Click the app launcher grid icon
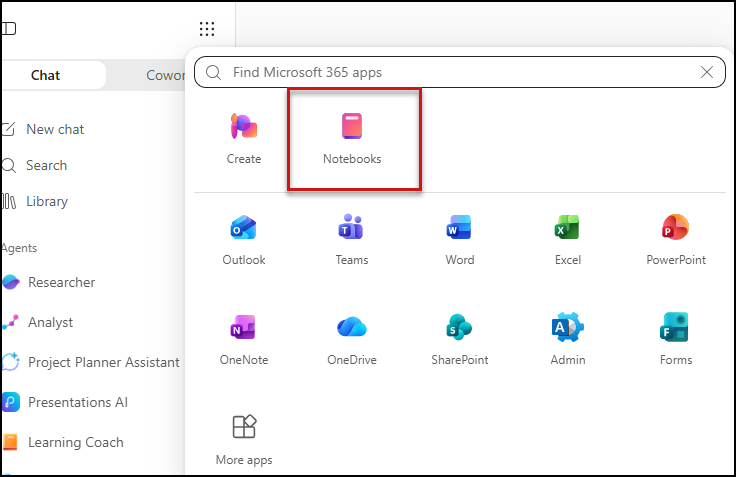This screenshot has width=736, height=477. 207,29
